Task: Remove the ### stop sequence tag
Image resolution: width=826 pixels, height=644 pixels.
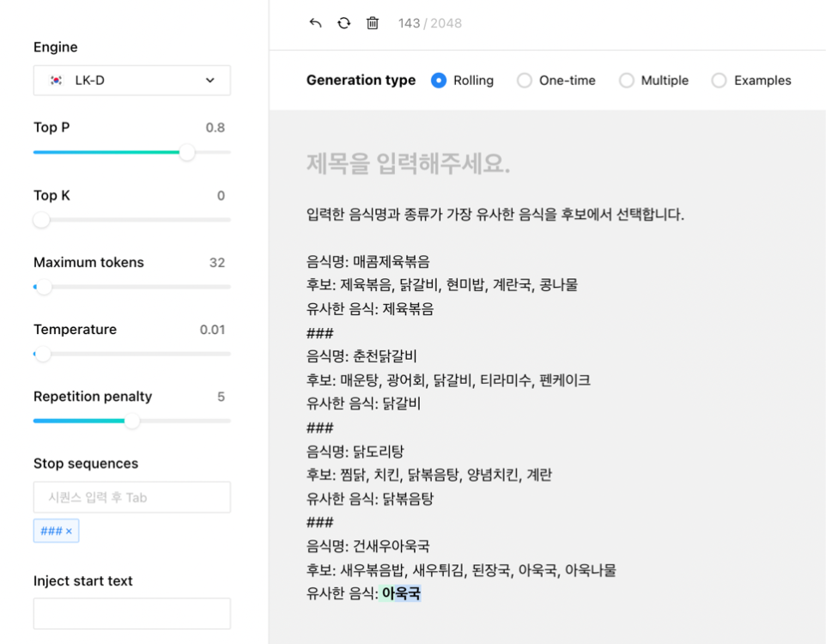Action: point(69,532)
